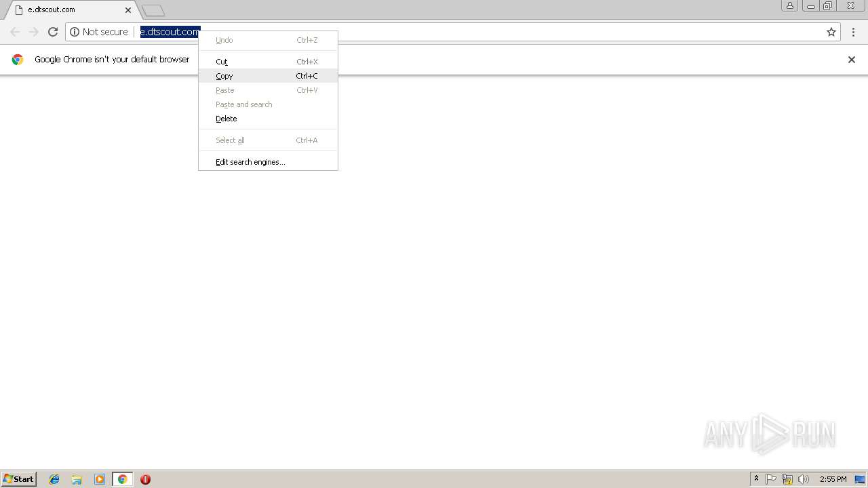Choose Undo from context menu
The width and height of the screenshot is (868, 488).
(x=268, y=40)
